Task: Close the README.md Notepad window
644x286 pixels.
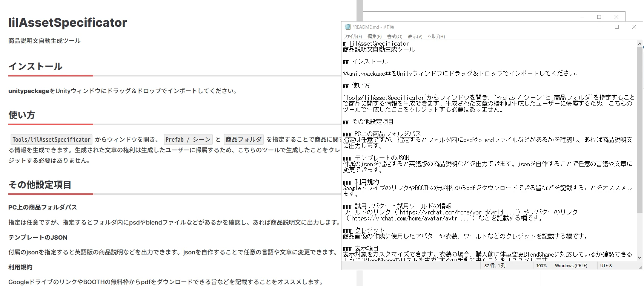Action: (x=634, y=27)
